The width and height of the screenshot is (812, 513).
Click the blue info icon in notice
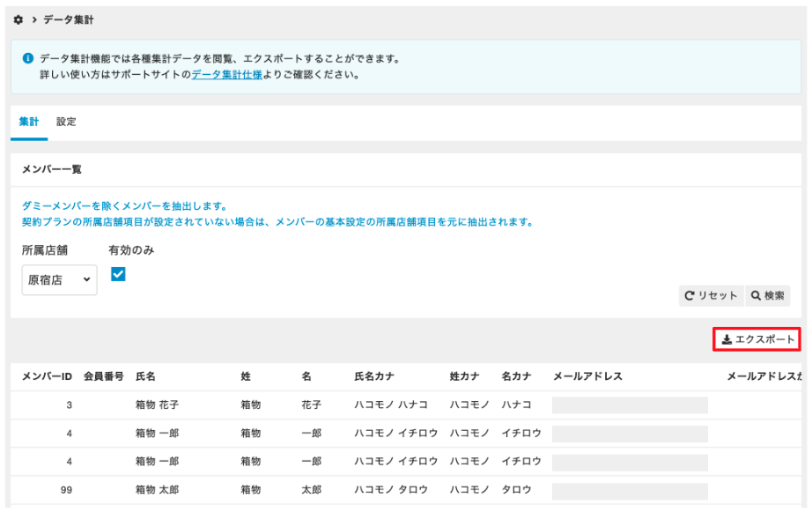point(28,58)
